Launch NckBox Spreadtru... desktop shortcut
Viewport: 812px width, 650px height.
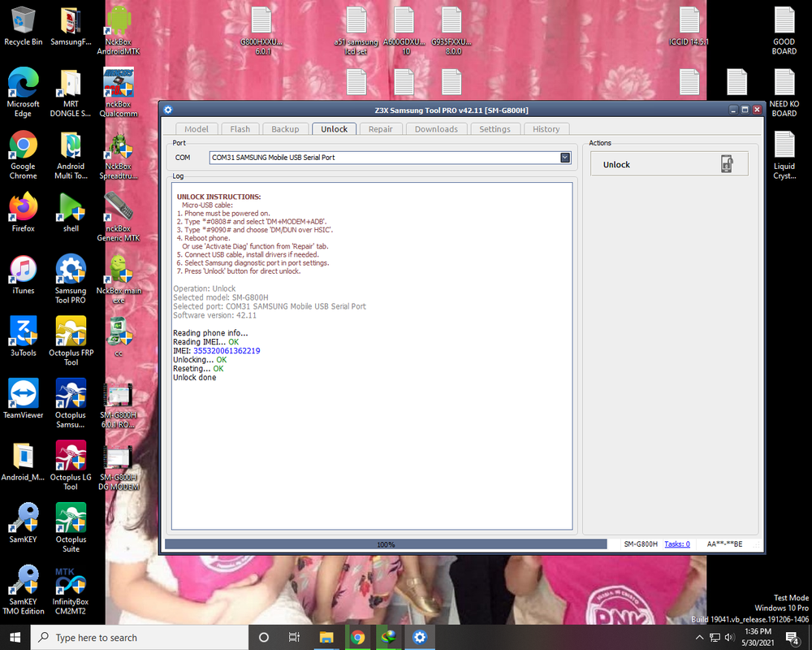click(118, 154)
